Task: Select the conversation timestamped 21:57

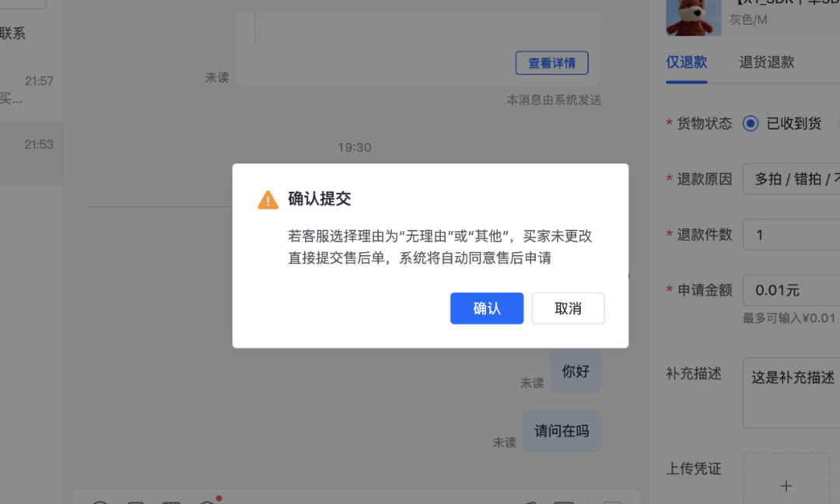Action: coord(31,89)
